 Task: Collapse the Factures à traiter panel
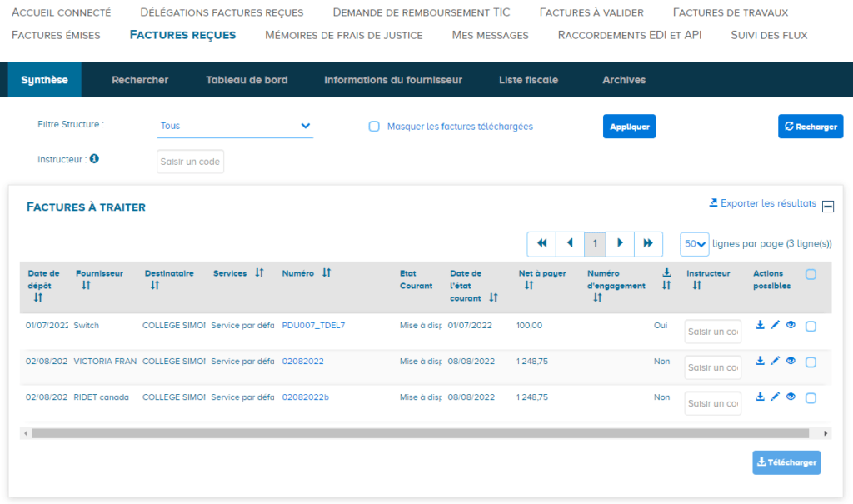click(828, 207)
